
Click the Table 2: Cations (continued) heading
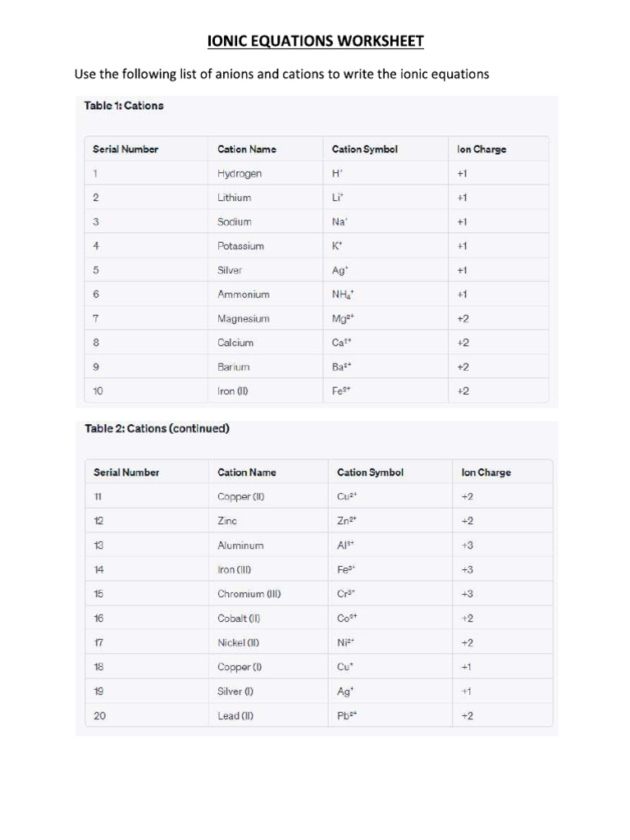click(x=157, y=428)
